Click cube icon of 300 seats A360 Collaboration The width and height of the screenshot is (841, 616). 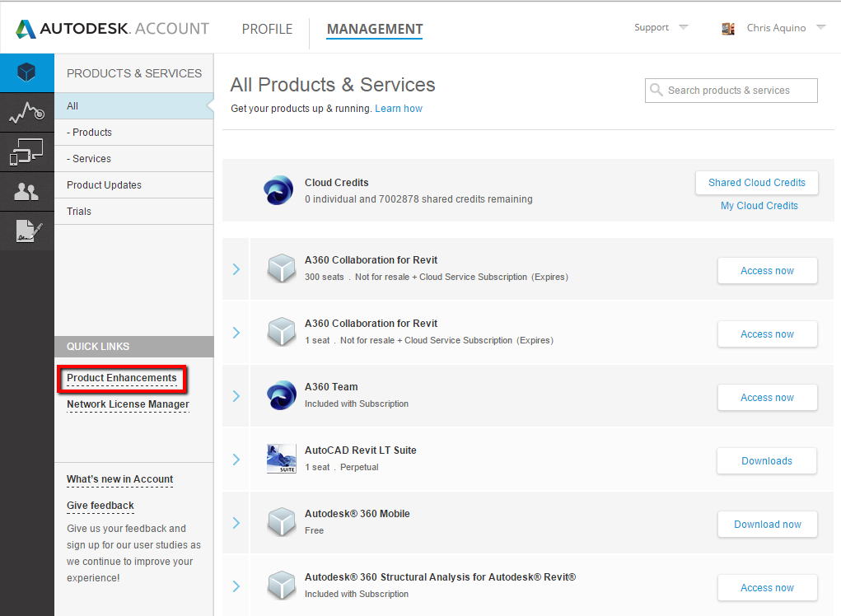(x=282, y=268)
